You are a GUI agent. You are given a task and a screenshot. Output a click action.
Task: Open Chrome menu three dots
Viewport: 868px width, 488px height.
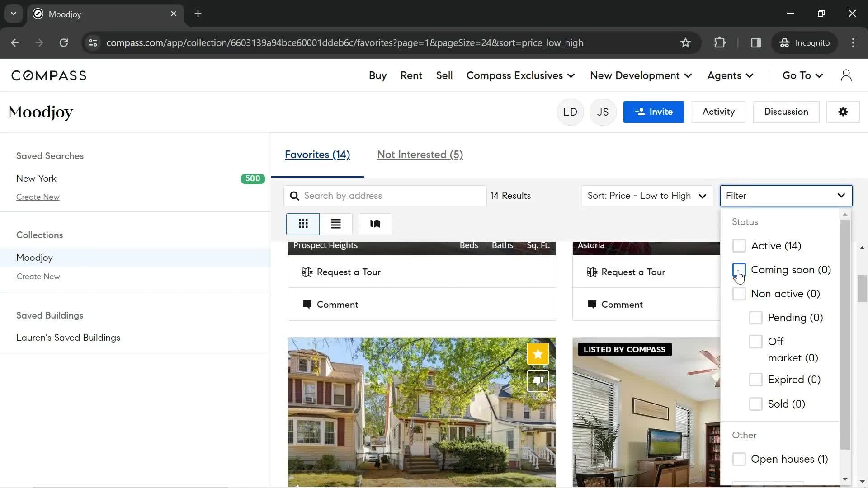coord(853,42)
